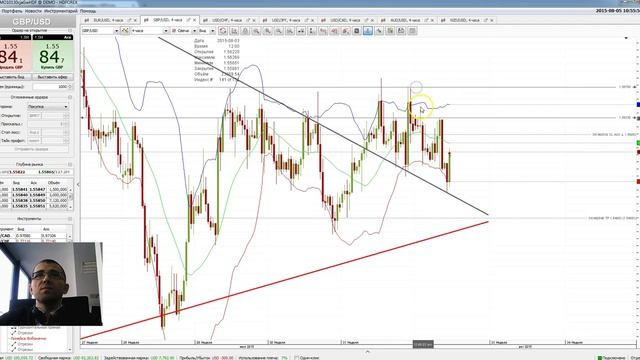Viewport: 640px width, 360px height.
Task: Click the Выставить офер button
Action: [53, 77]
